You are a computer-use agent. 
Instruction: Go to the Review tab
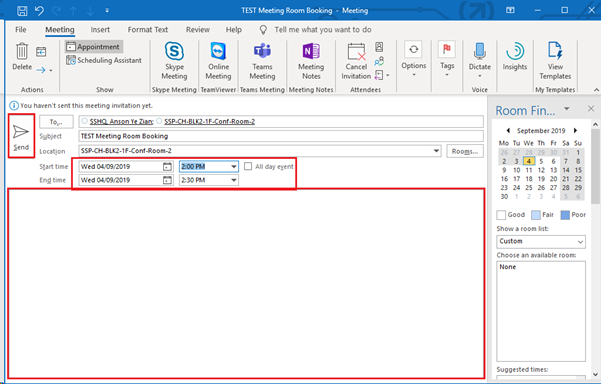coord(198,30)
